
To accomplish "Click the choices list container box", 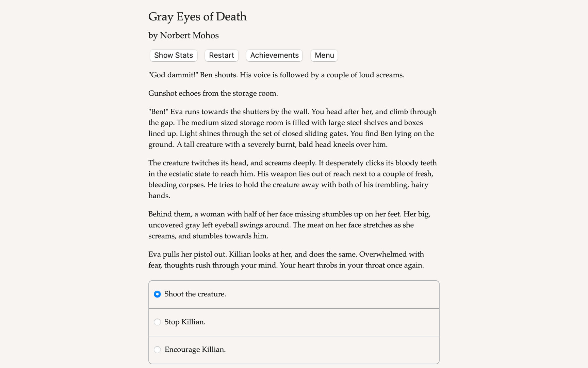I will (x=294, y=322).
